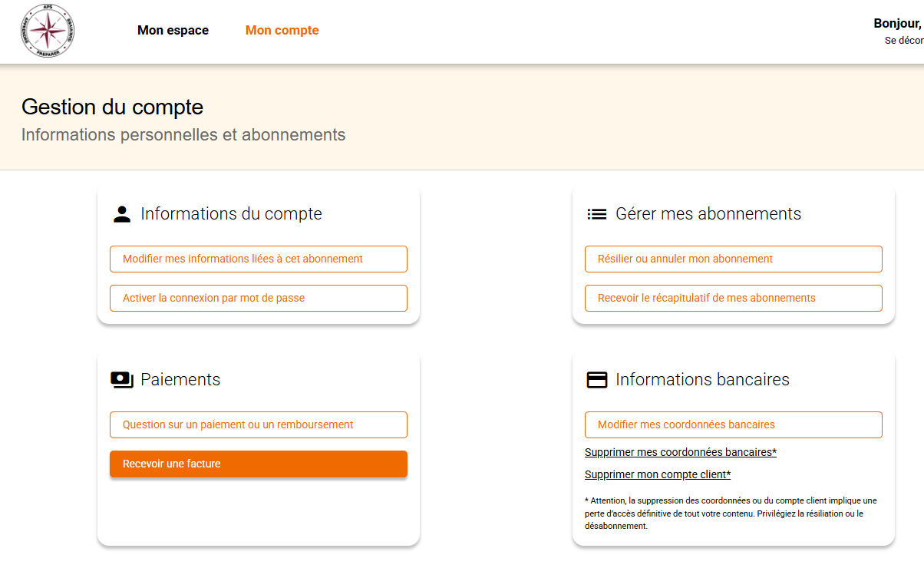Click the list icon beside Gérer mes abonnements
The width and height of the screenshot is (924, 568).
point(596,214)
